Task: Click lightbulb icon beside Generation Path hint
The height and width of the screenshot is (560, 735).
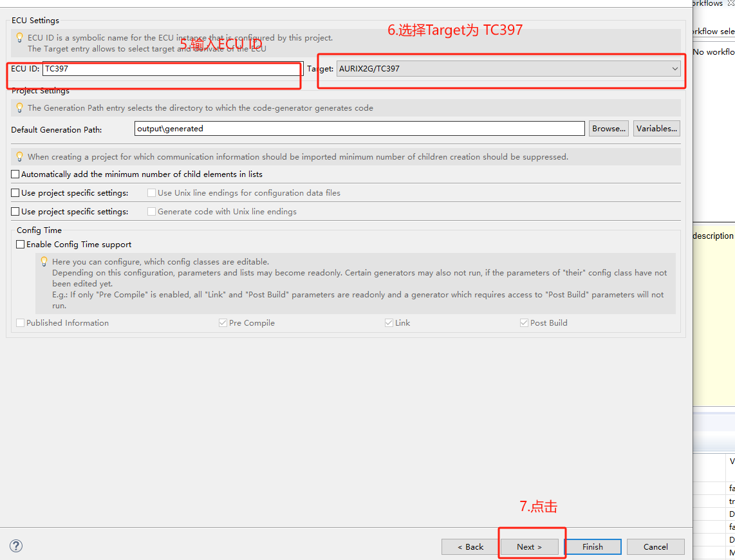Action: point(19,107)
